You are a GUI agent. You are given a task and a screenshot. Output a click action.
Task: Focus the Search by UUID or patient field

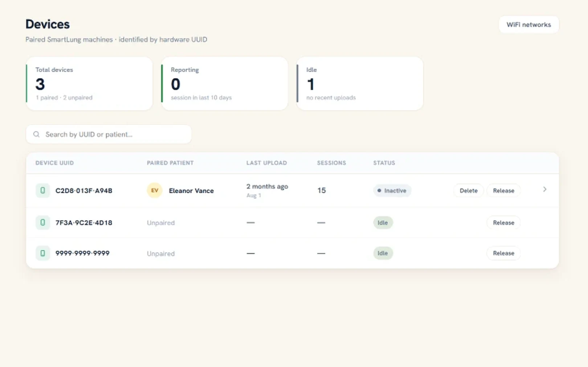(109, 134)
